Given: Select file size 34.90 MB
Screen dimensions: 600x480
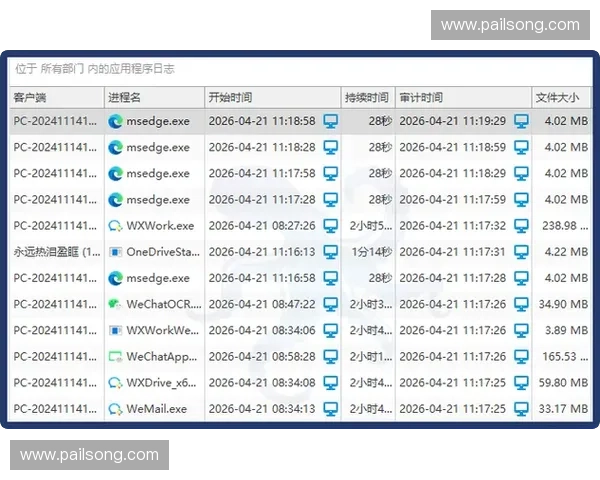Looking at the screenshot, I should pos(563,304).
